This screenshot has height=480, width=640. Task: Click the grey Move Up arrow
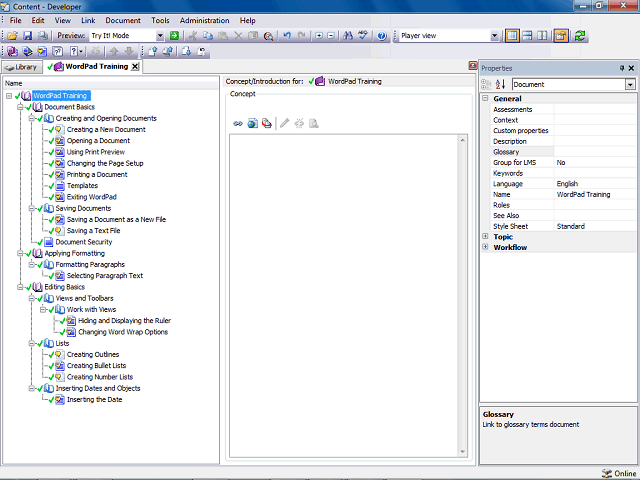(114, 51)
